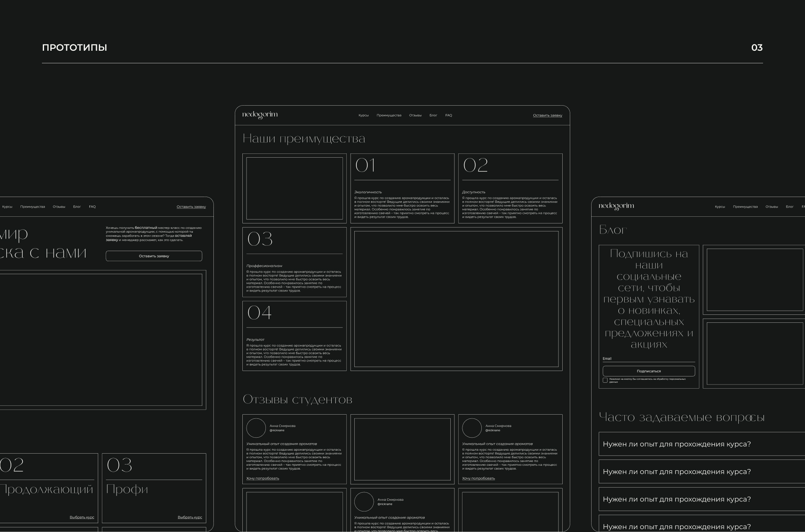Viewport: 805px width, 532px height.
Task: Click nedogorim logo in center prototype header
Action: pos(260,115)
